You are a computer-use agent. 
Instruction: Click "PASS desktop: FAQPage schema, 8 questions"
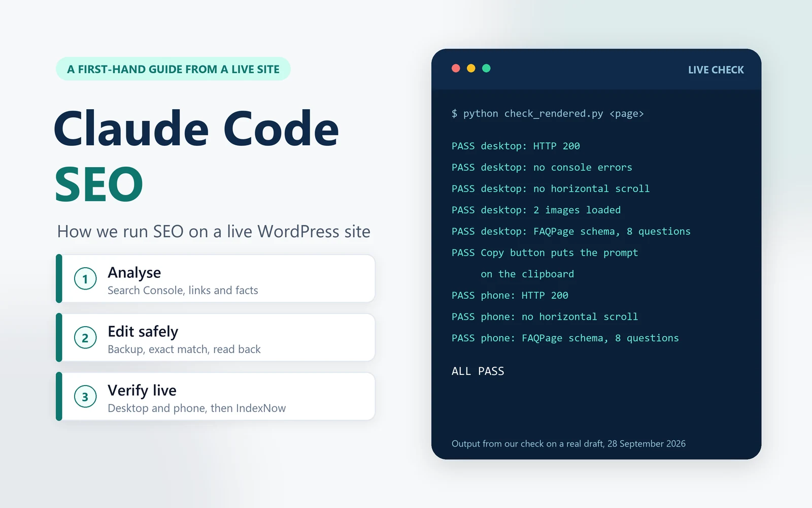click(571, 232)
